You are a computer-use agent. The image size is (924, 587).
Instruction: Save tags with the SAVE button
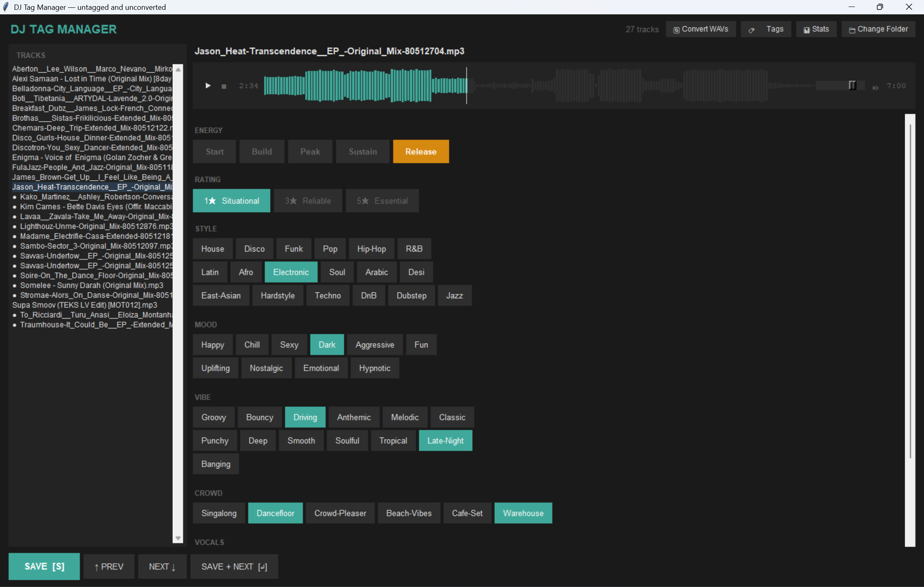click(44, 566)
